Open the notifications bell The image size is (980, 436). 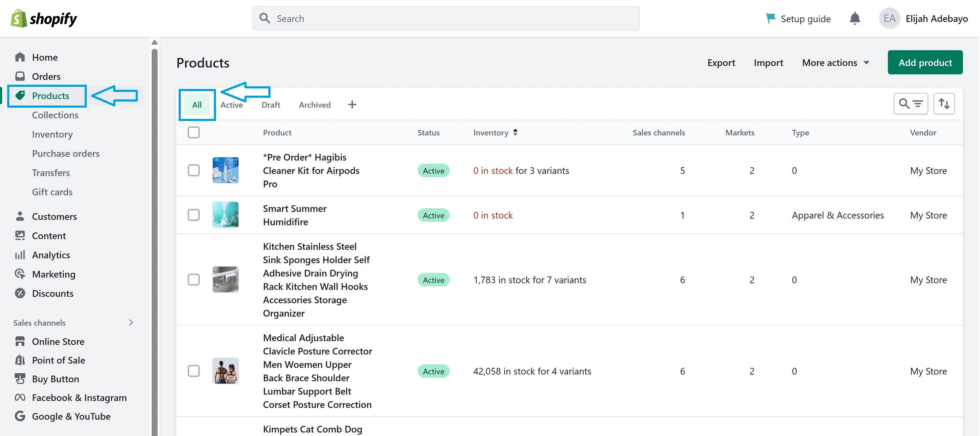click(855, 18)
